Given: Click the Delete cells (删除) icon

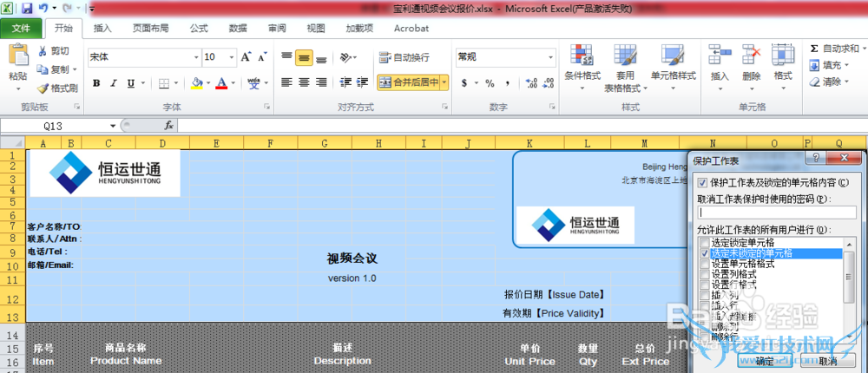Looking at the screenshot, I should 752,65.
